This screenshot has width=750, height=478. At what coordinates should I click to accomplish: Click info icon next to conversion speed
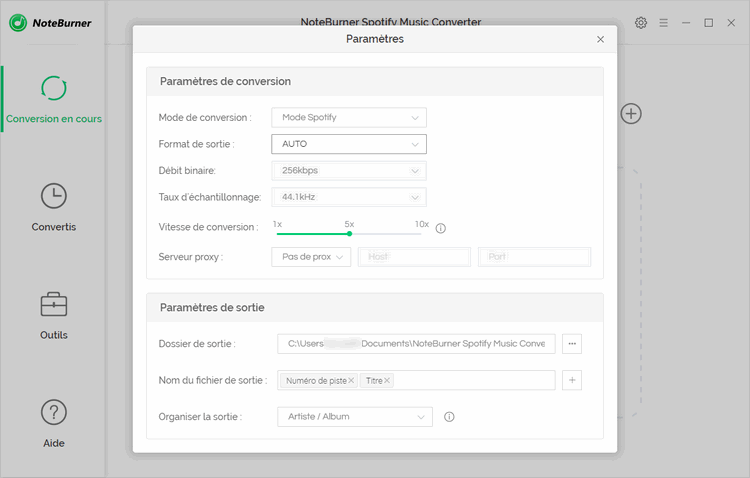(x=441, y=228)
